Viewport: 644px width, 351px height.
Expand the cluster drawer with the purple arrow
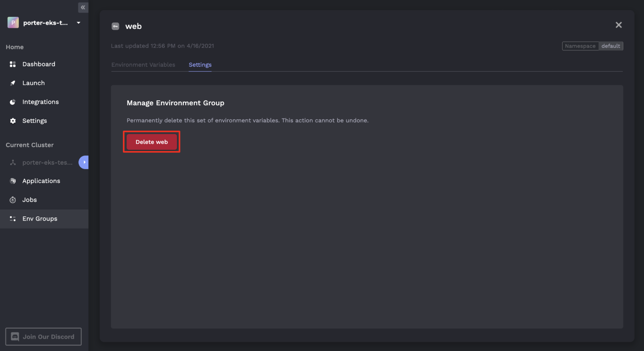click(x=84, y=162)
